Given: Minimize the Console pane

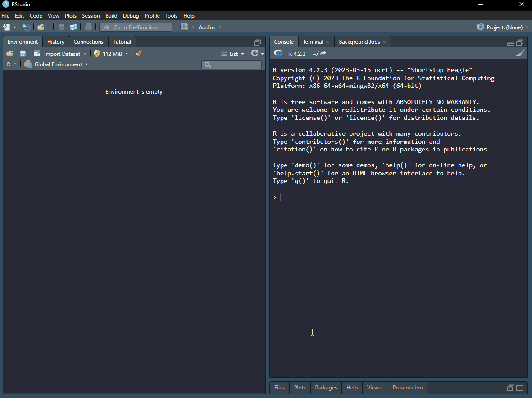Looking at the screenshot, I should coord(510,43).
